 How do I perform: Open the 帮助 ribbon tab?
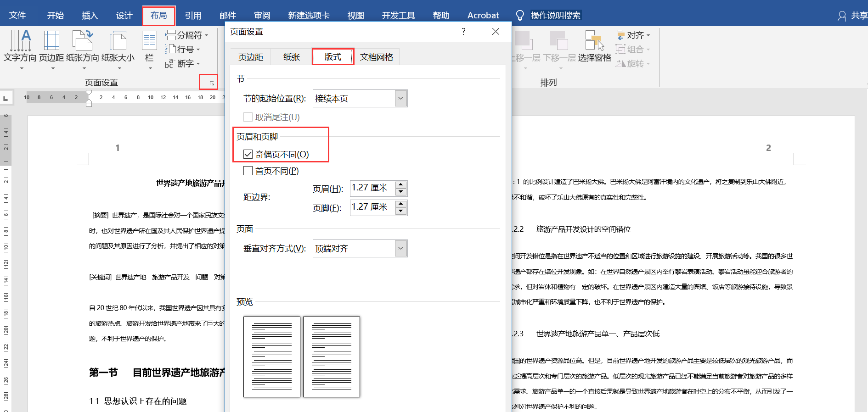click(x=441, y=15)
